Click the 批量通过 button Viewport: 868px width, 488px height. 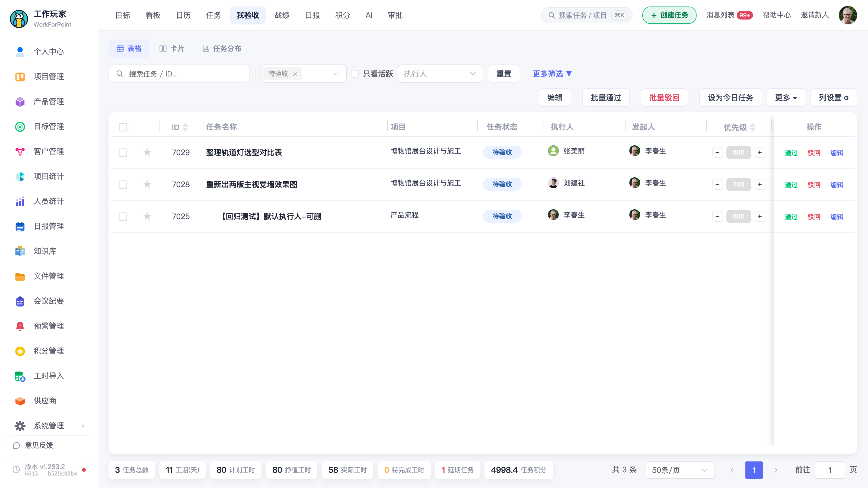click(606, 98)
